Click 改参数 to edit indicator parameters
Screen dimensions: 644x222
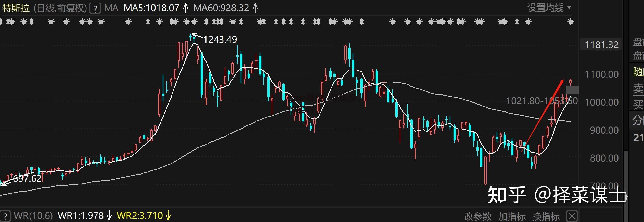tap(478, 216)
